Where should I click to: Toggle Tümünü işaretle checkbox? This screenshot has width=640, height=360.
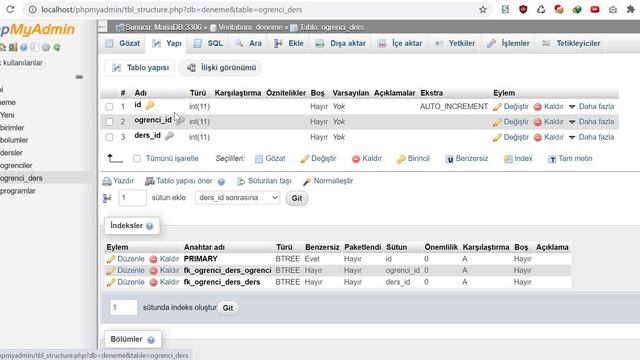click(137, 158)
